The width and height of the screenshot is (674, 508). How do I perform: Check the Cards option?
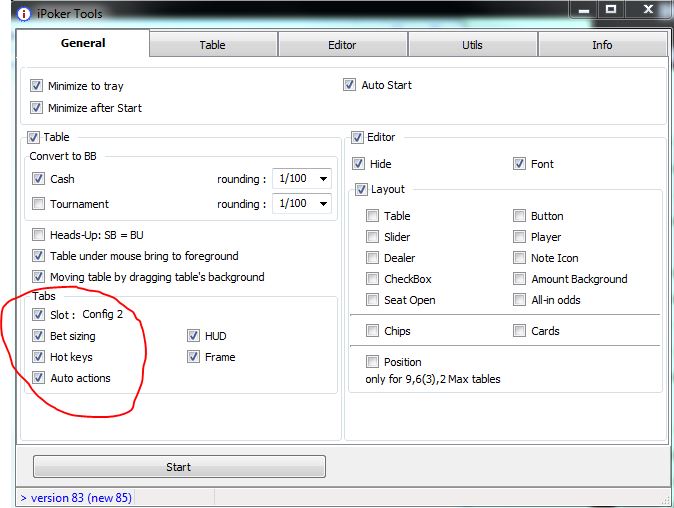pos(519,331)
